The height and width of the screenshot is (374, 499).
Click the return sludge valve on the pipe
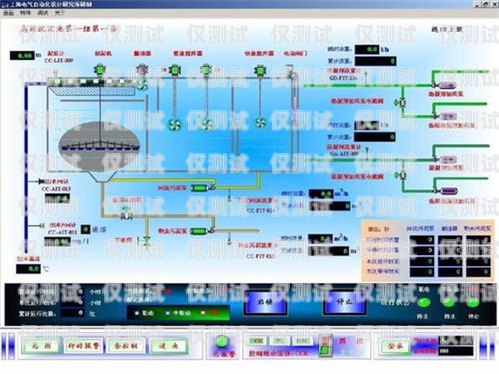(126, 213)
